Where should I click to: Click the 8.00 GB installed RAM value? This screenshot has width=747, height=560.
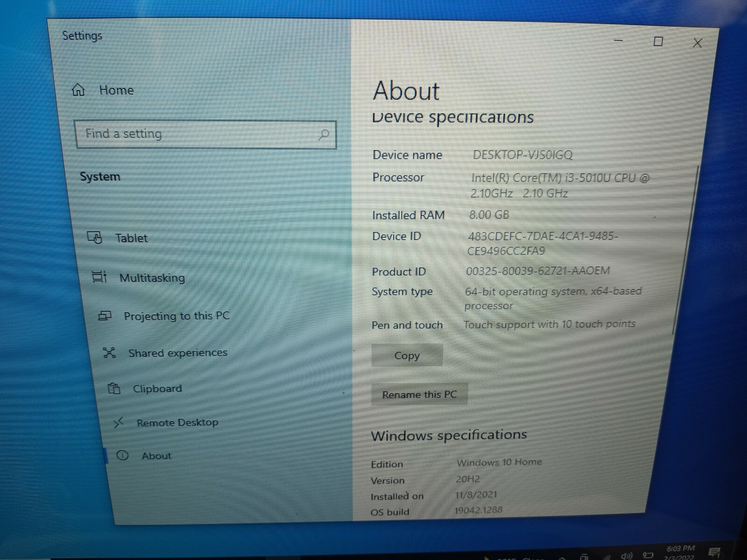[489, 215]
